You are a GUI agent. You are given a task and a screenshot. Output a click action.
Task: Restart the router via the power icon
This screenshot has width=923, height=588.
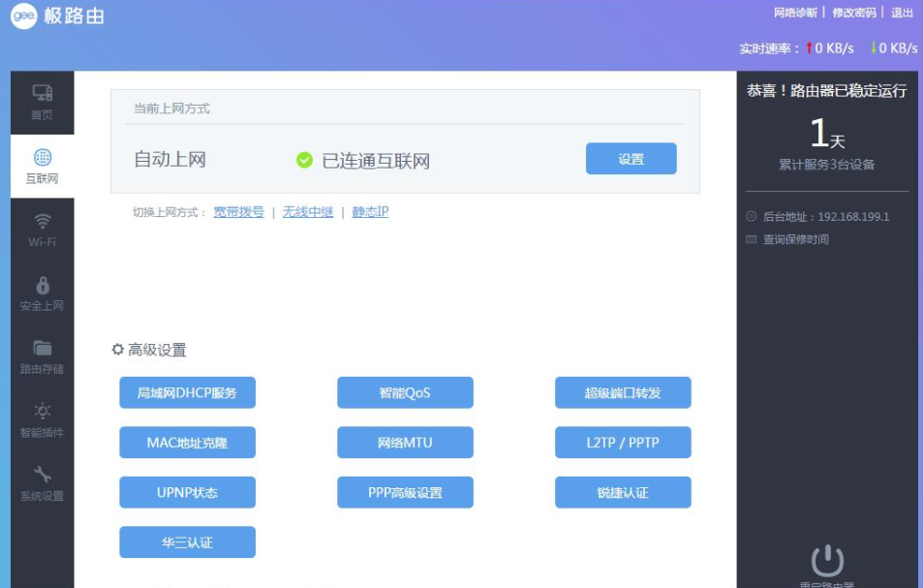pos(828,560)
